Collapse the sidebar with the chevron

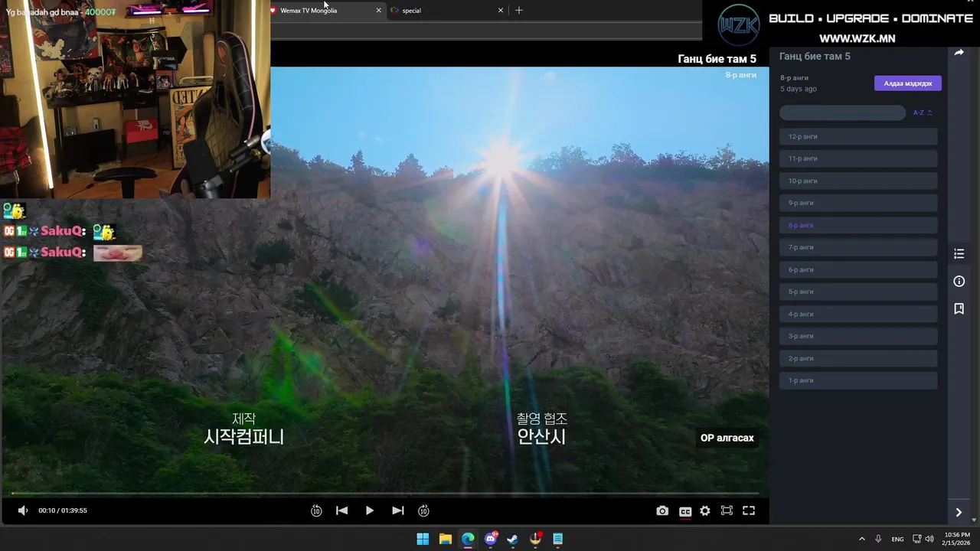point(959,513)
